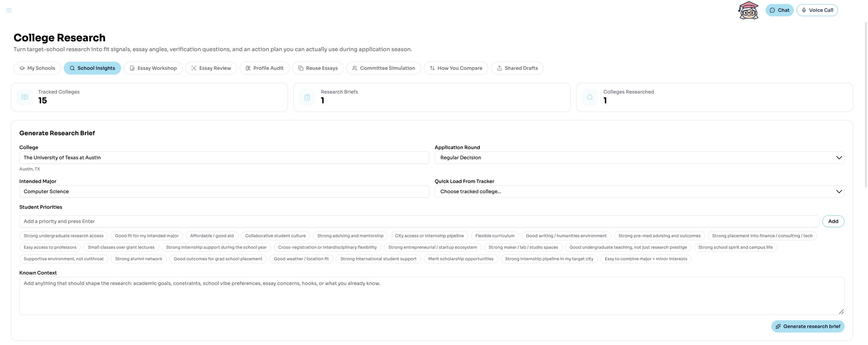Open the Committee Simulation tab

click(x=383, y=68)
